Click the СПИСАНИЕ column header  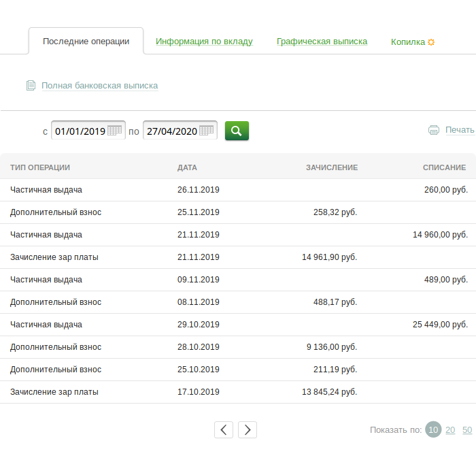coord(445,167)
